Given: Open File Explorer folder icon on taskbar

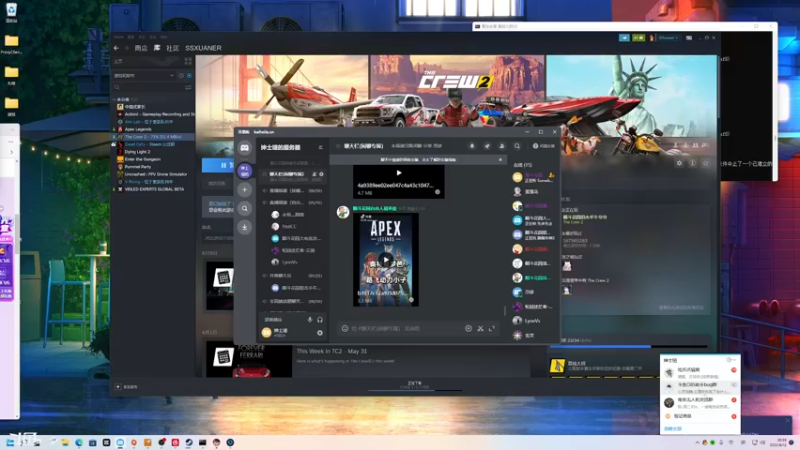Looking at the screenshot, I should click(x=65, y=442).
